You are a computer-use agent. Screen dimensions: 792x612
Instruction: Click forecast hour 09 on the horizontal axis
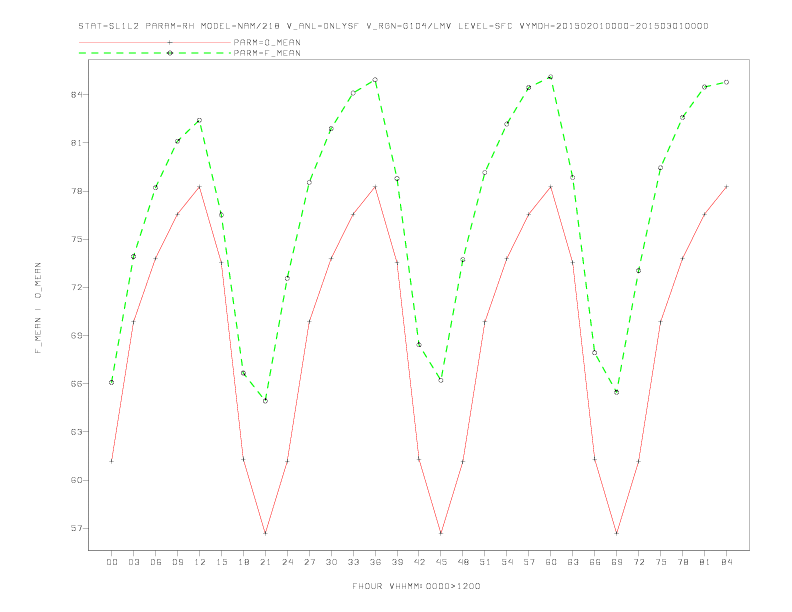click(x=177, y=562)
